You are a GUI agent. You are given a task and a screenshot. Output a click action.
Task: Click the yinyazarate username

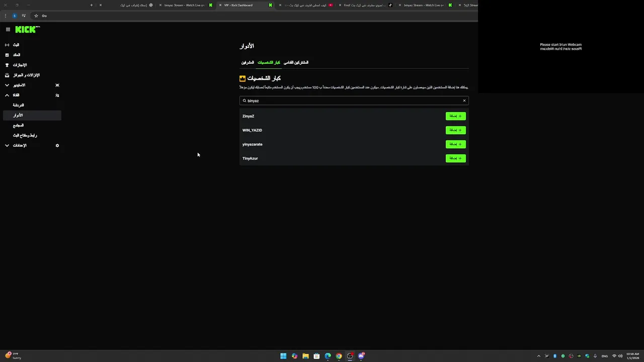click(252, 144)
